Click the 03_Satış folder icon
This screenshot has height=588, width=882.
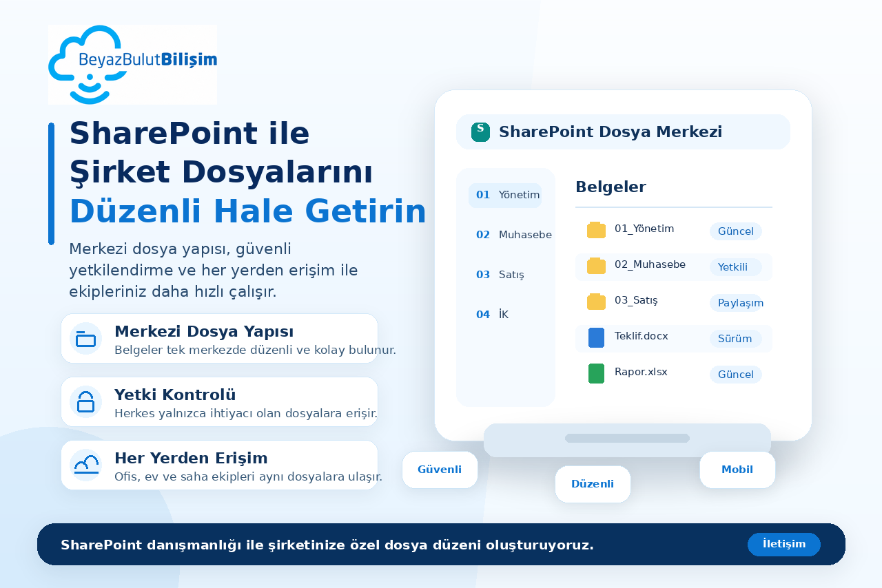tap(596, 302)
